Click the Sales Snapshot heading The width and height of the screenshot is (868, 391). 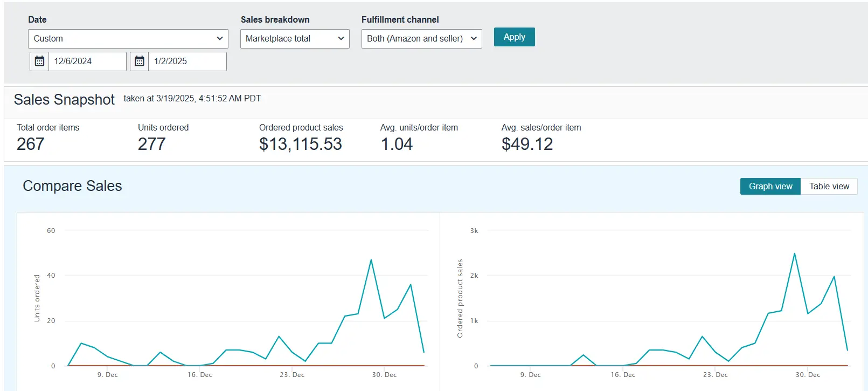(x=64, y=100)
